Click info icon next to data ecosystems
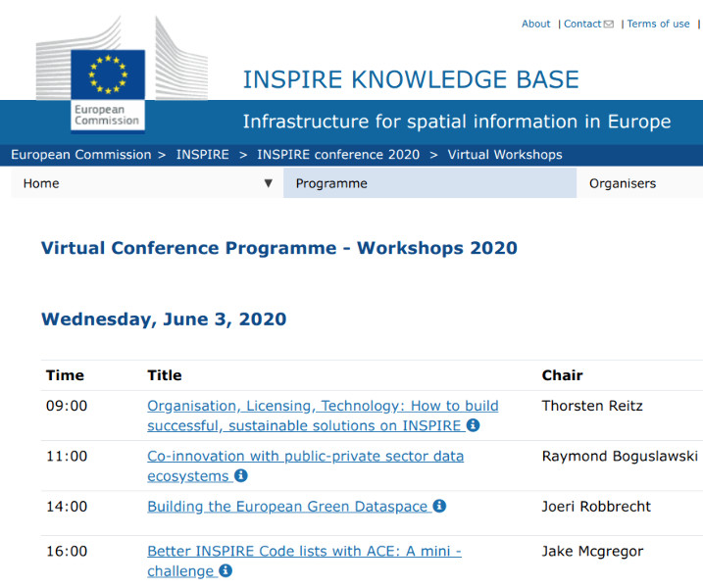Screen dimensions: 703x588 point(241,476)
